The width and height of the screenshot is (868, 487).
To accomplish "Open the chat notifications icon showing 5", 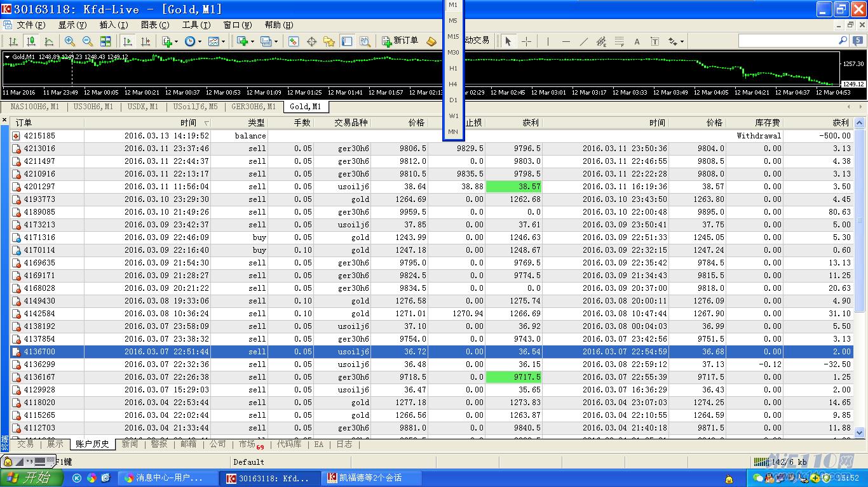I will [x=858, y=40].
